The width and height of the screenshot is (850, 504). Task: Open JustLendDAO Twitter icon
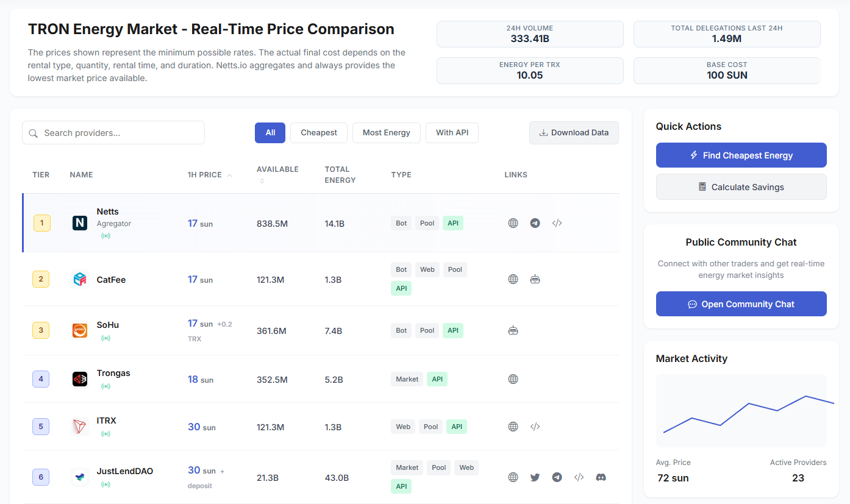535,477
